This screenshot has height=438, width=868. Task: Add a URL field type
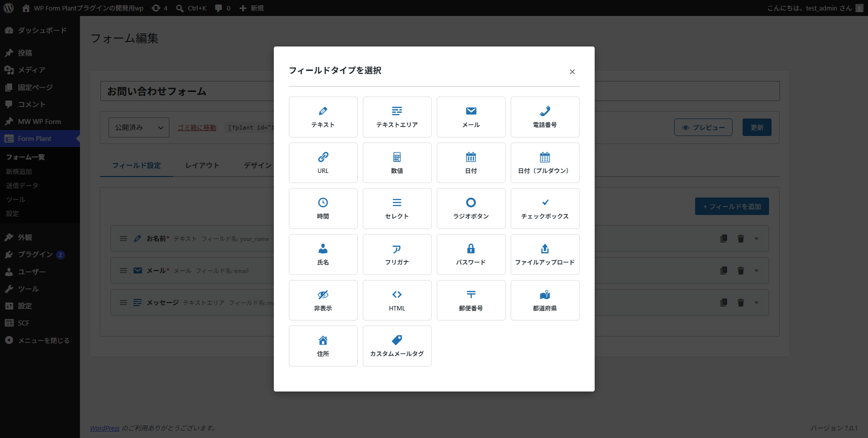[323, 163]
